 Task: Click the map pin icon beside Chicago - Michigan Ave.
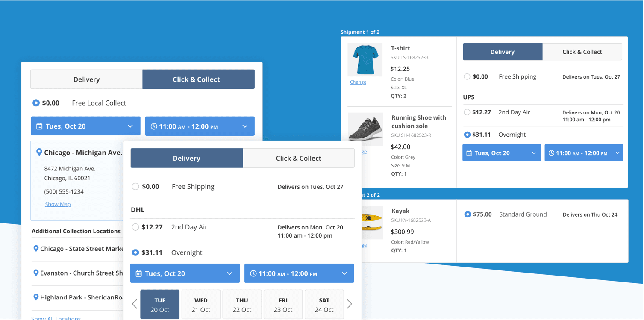point(39,152)
